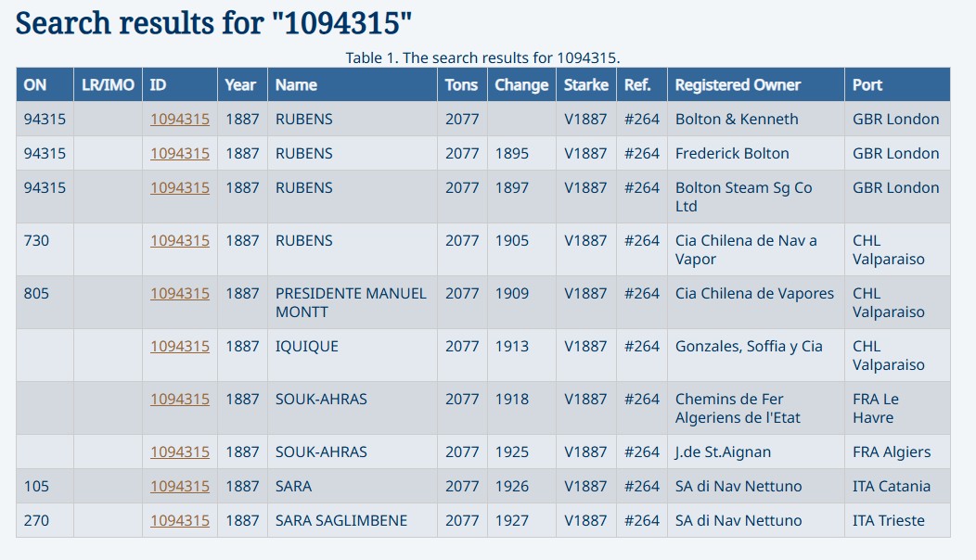Click the LR/IMO column header
Screen dimensions: 976x560
[108, 84]
